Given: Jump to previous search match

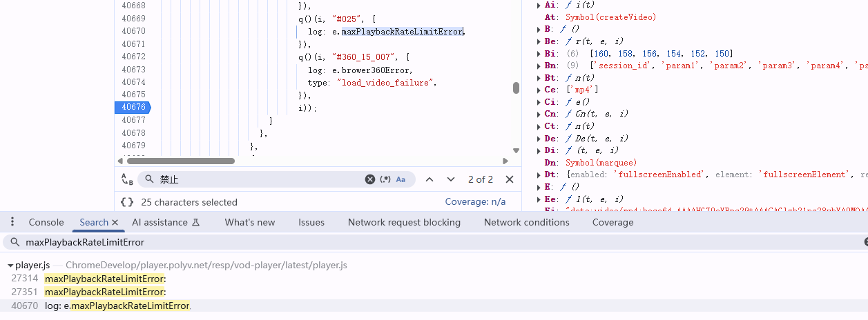Looking at the screenshot, I should point(429,179).
